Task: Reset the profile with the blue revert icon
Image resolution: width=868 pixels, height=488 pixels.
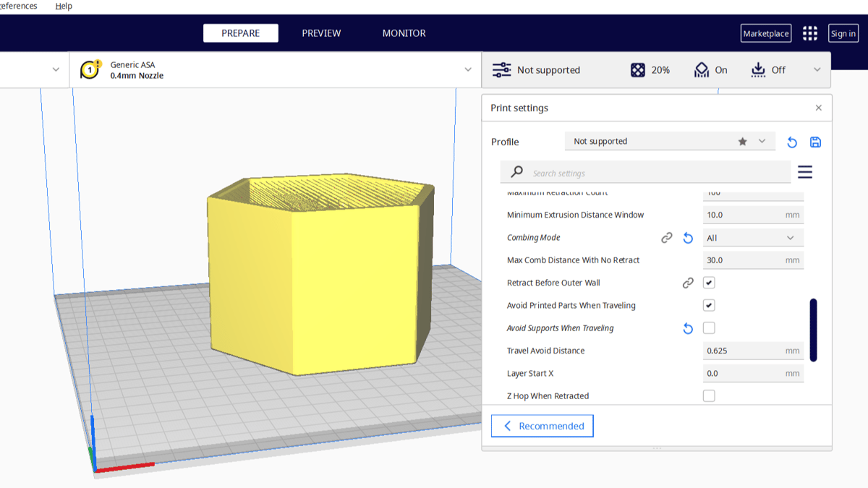Action: 791,142
